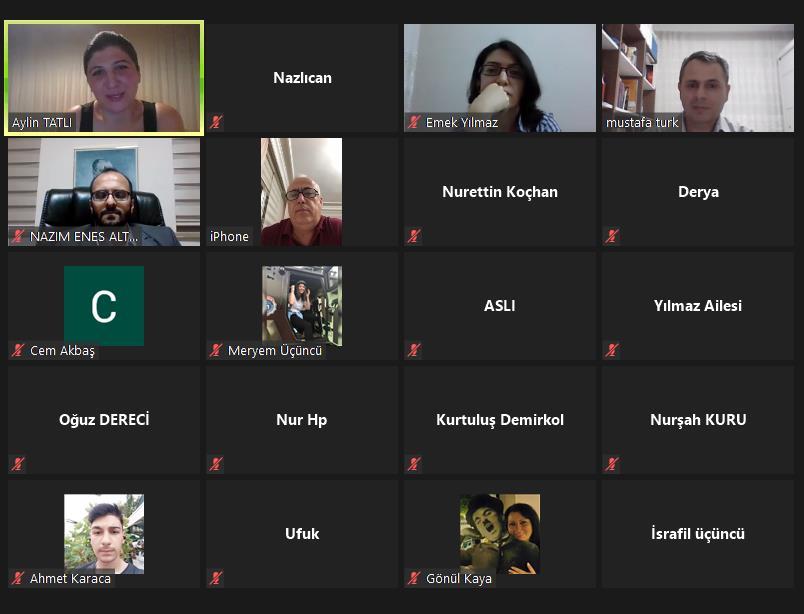The image size is (804, 614).
Task: Select the iPhone participant's video
Action: (x=302, y=192)
